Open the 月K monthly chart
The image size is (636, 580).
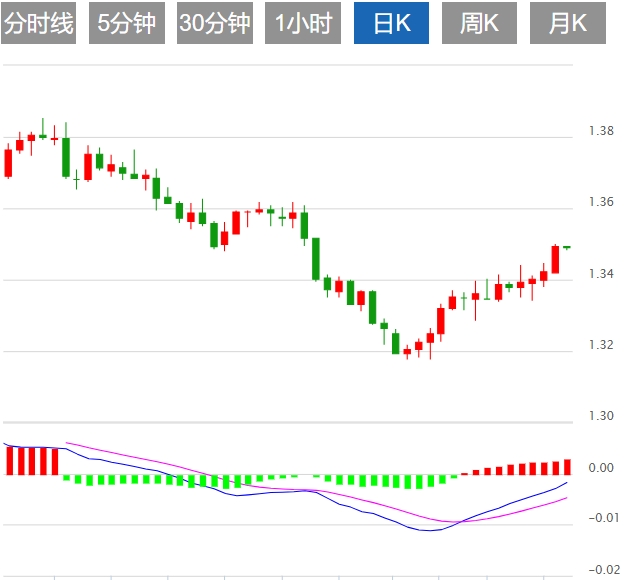568,24
